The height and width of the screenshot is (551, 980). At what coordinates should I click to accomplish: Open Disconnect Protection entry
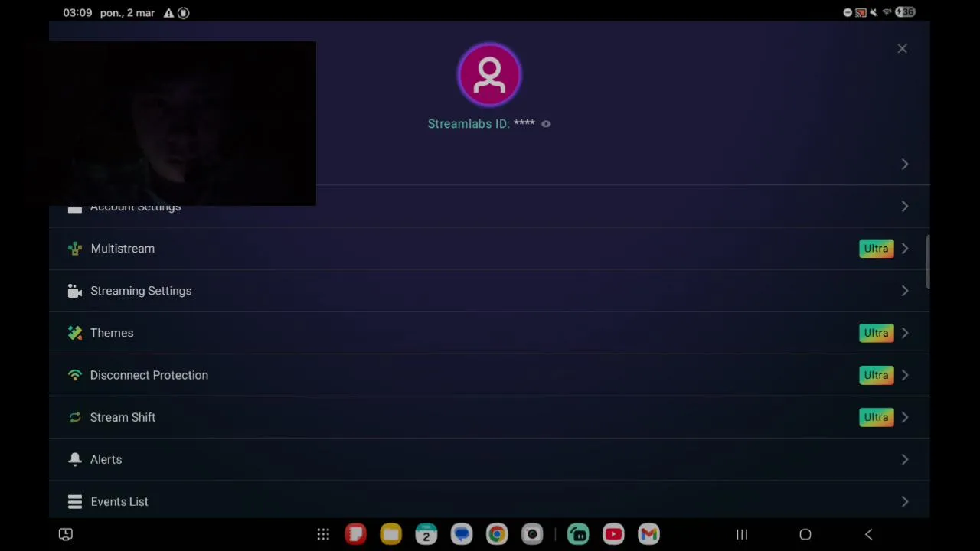click(489, 375)
